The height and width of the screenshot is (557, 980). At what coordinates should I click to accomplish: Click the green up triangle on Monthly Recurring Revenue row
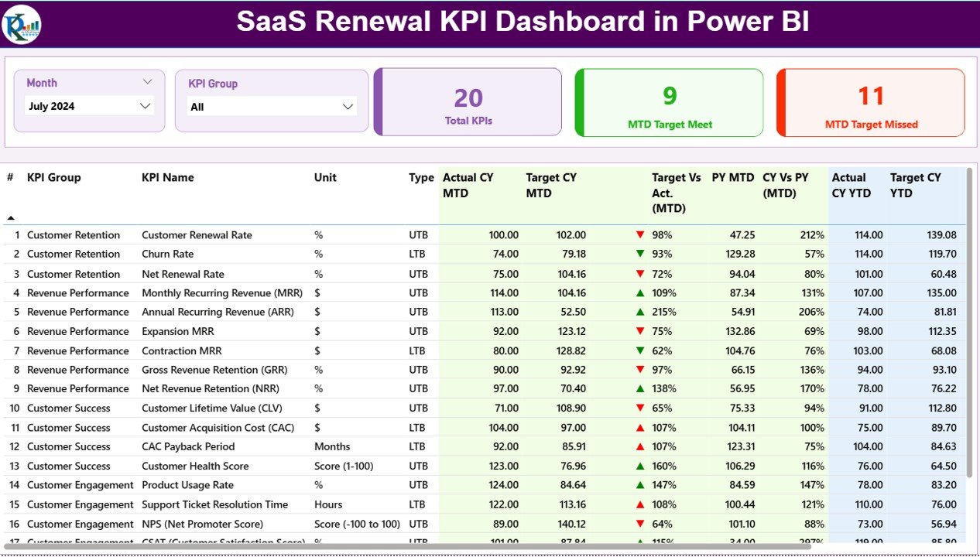pyautogui.click(x=639, y=292)
